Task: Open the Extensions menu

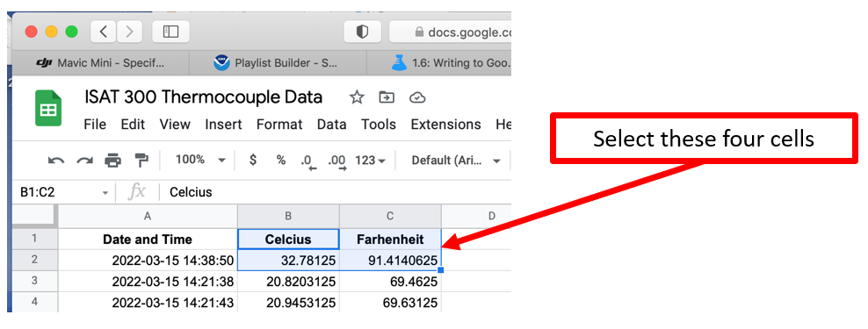Action: [445, 125]
